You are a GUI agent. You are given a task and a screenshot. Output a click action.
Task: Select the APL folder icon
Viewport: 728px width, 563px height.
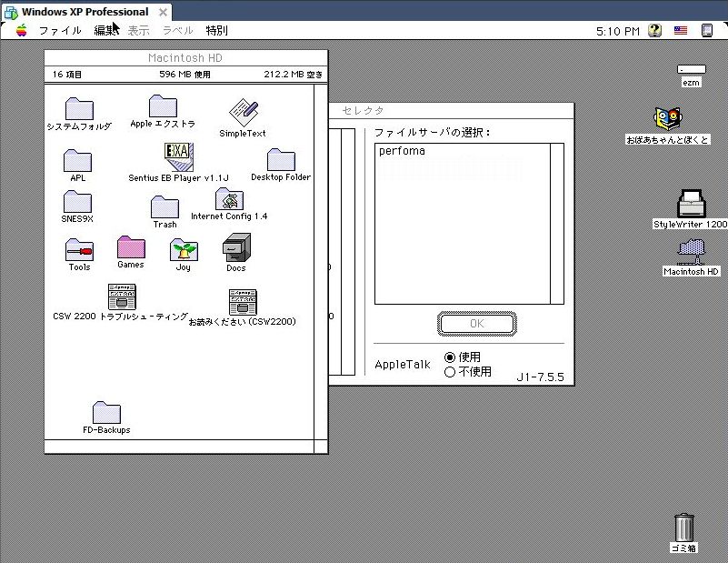coord(77,161)
